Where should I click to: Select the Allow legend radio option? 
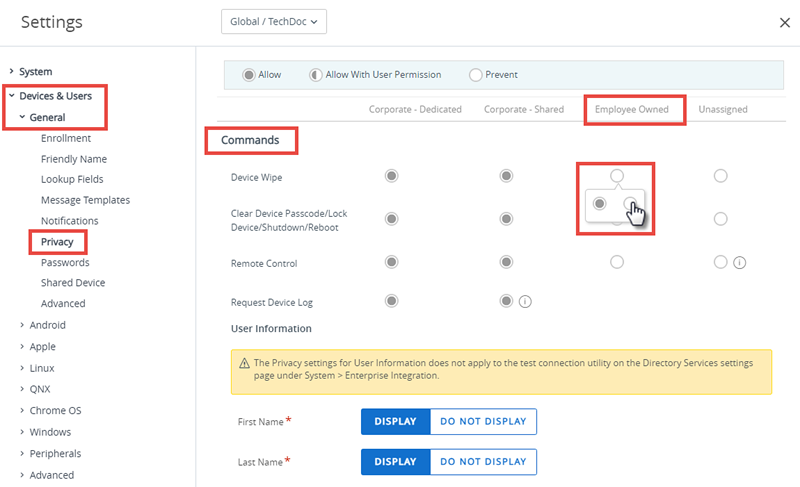[248, 75]
